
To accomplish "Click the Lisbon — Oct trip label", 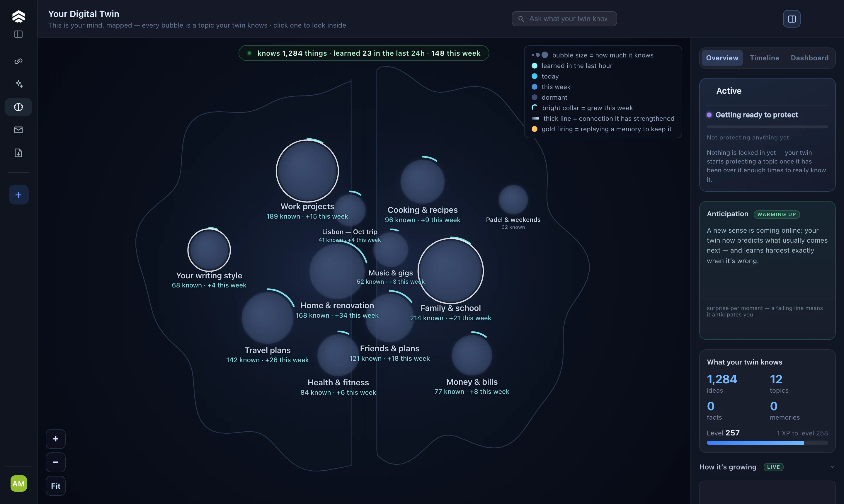I will point(350,231).
